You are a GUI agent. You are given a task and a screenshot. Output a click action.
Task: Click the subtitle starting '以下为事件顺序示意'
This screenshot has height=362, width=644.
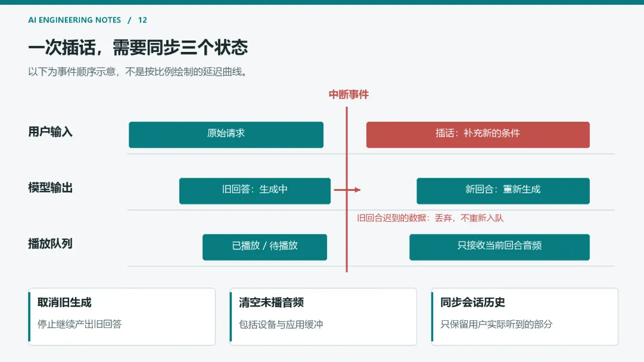138,72
